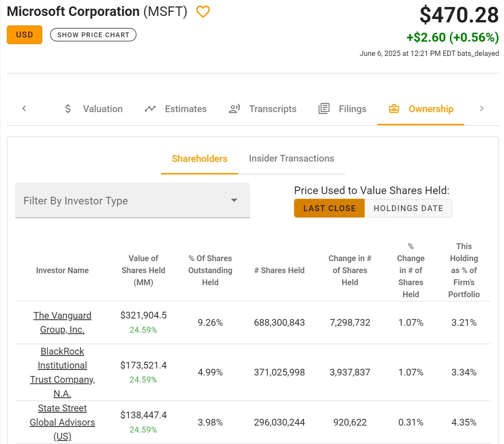Click the +$2.60 (+0.56%) price change

click(453, 37)
